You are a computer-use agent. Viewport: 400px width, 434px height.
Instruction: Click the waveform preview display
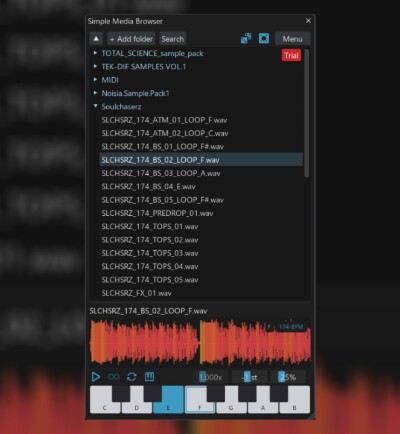(x=200, y=342)
